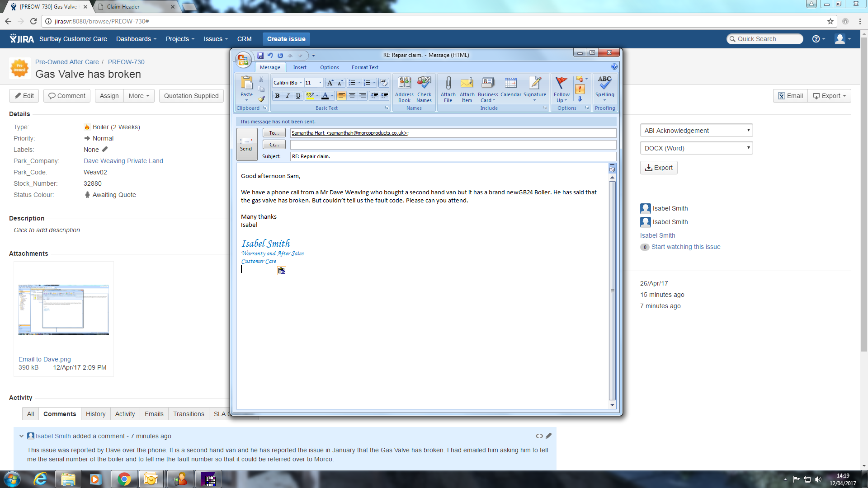Open Google Chrome from the taskbar
This screenshot has height=488, width=868.
click(123, 479)
